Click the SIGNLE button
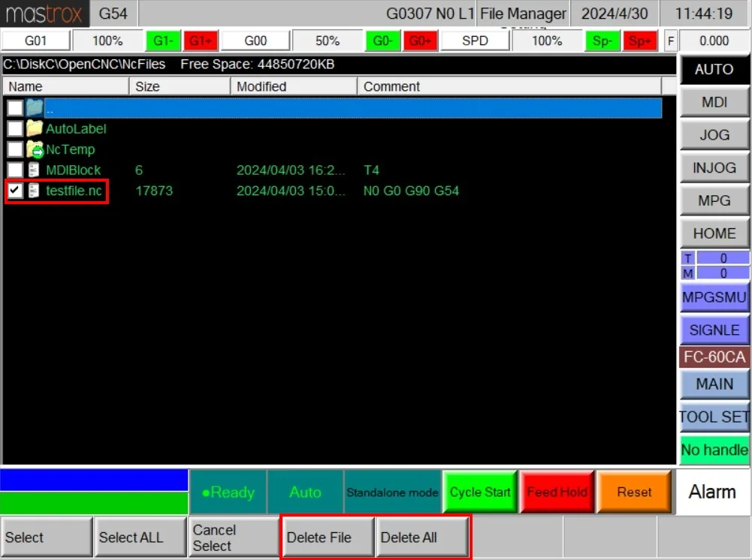This screenshot has width=752, height=560. click(714, 330)
